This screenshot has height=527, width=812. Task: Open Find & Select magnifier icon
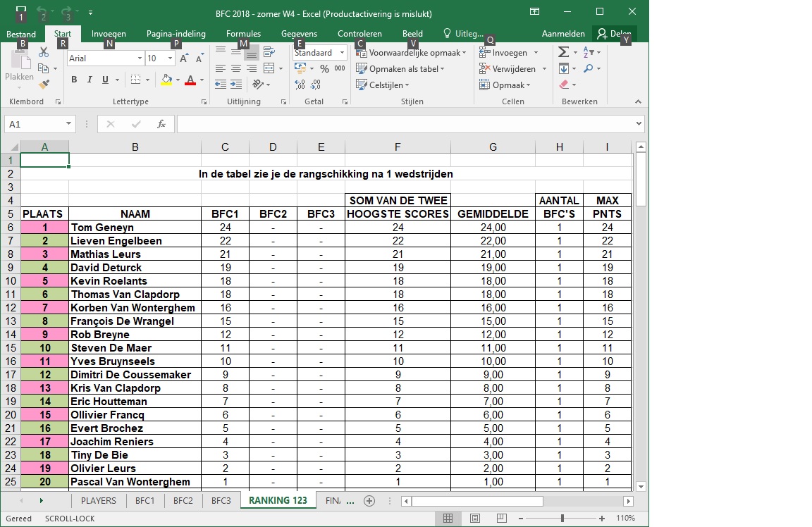click(x=589, y=68)
